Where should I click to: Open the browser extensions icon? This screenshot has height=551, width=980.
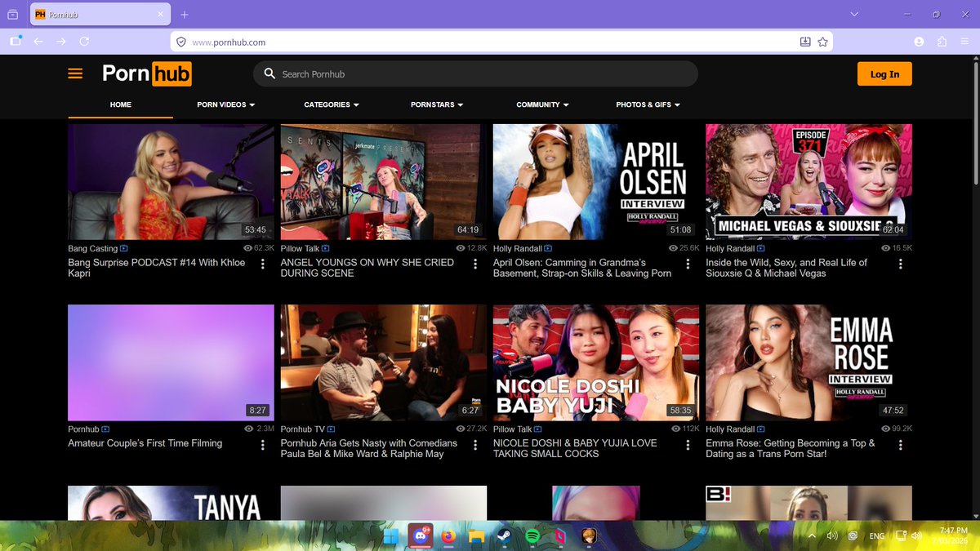point(942,42)
